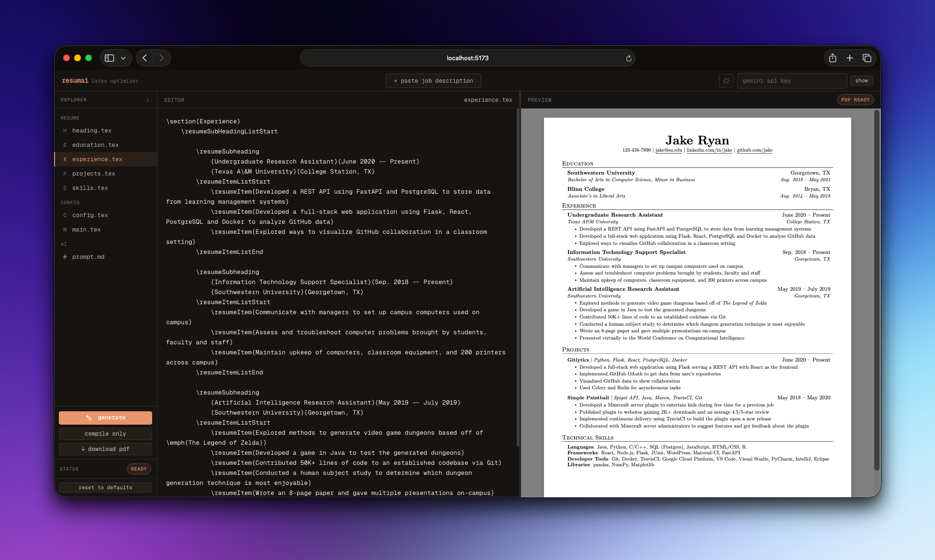Go back with the browser back arrow
Image resolution: width=935 pixels, height=560 pixels.
coord(145,58)
